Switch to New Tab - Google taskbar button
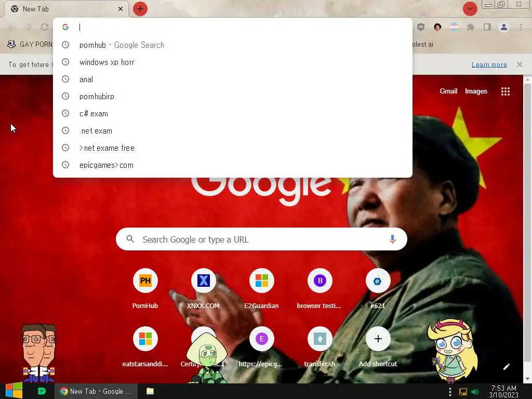This screenshot has width=532, height=399. pos(96,391)
